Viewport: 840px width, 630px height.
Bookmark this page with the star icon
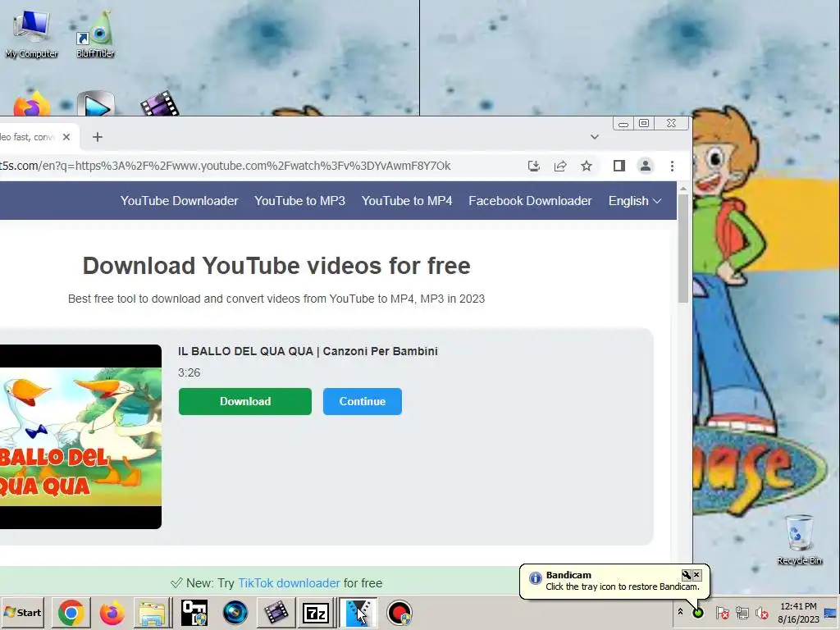point(587,166)
